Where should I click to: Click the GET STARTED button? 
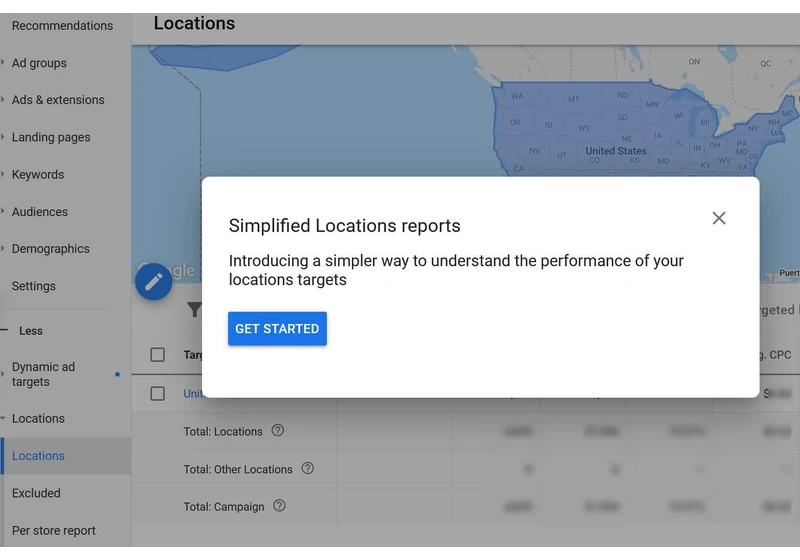tap(277, 328)
